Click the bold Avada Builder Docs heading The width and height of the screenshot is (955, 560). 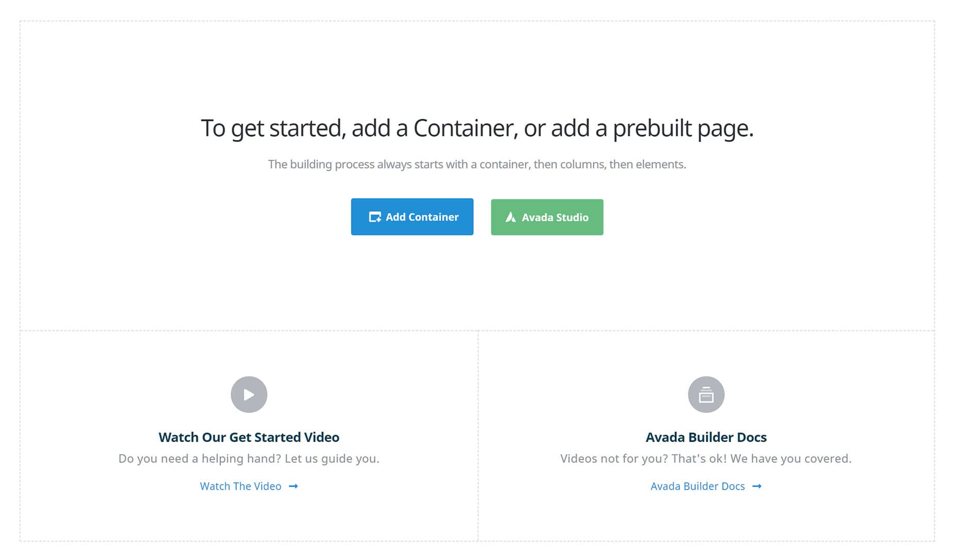pos(706,437)
